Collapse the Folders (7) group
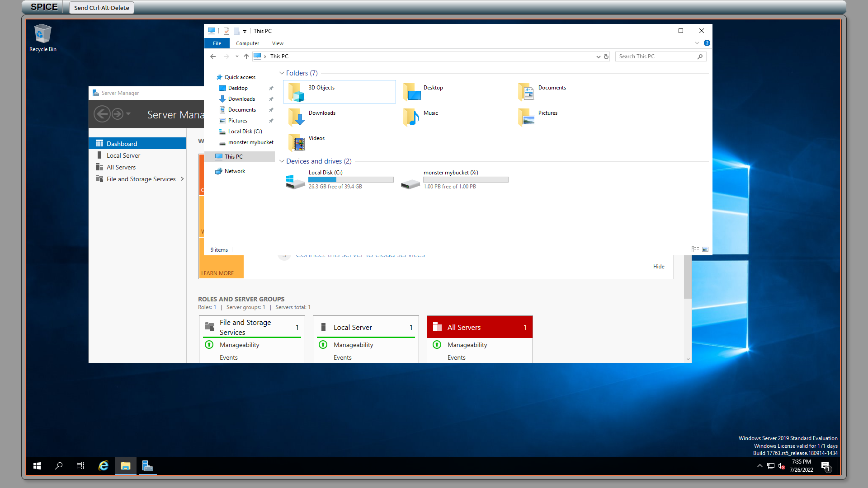Image resolution: width=868 pixels, height=488 pixels. click(x=282, y=73)
